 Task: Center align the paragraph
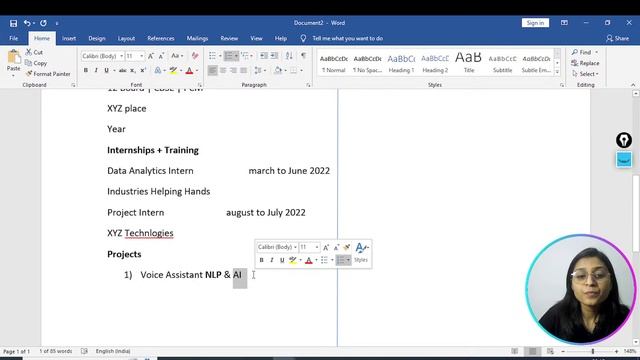(x=223, y=71)
